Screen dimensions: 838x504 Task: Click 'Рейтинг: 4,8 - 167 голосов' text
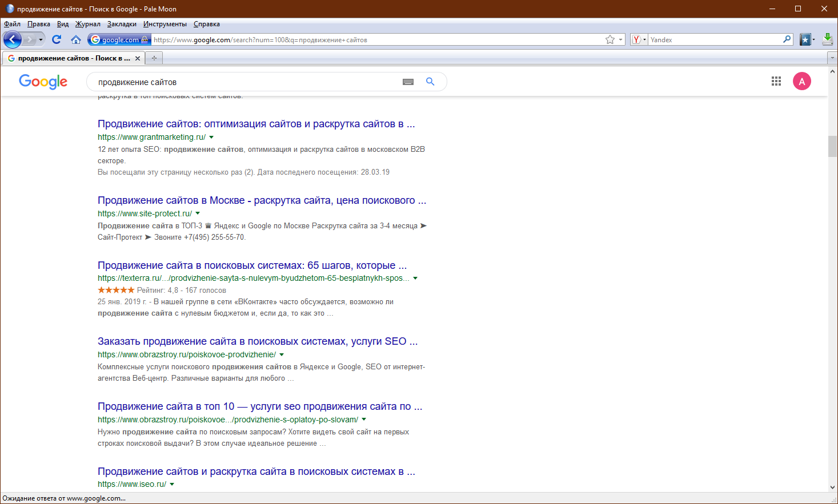(182, 290)
